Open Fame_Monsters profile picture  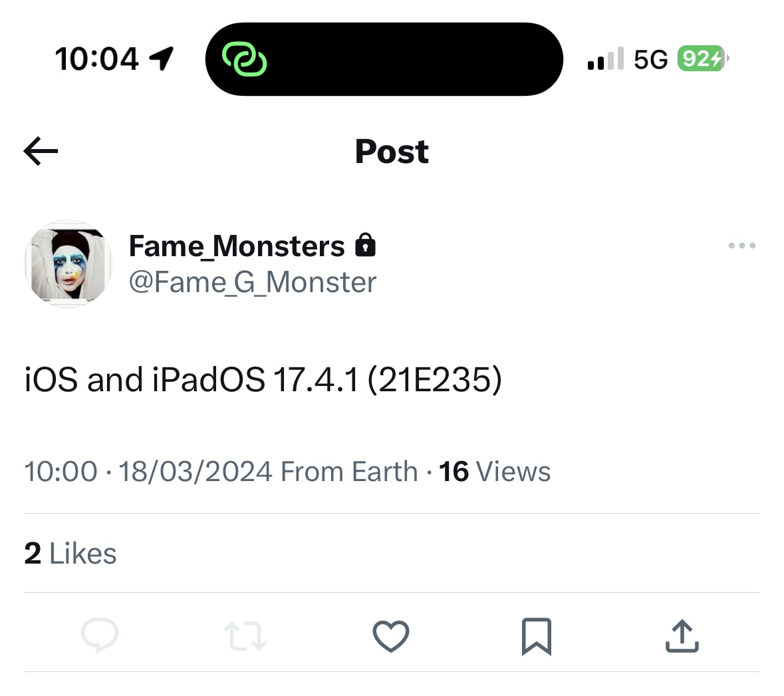pyautogui.click(x=68, y=263)
